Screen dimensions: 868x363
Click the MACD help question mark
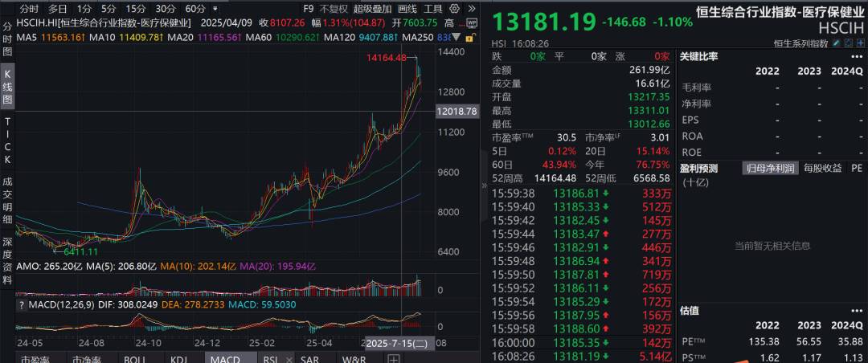[22, 304]
